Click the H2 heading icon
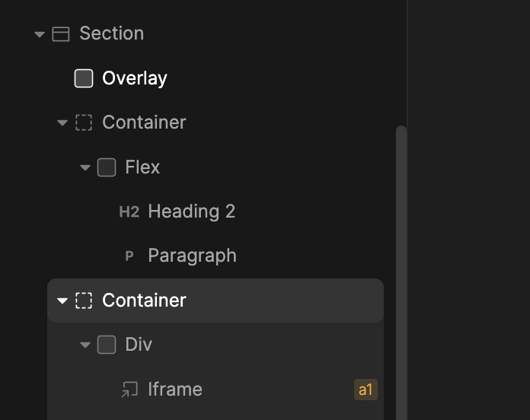Image resolution: width=530 pixels, height=420 pixels. pos(129,212)
